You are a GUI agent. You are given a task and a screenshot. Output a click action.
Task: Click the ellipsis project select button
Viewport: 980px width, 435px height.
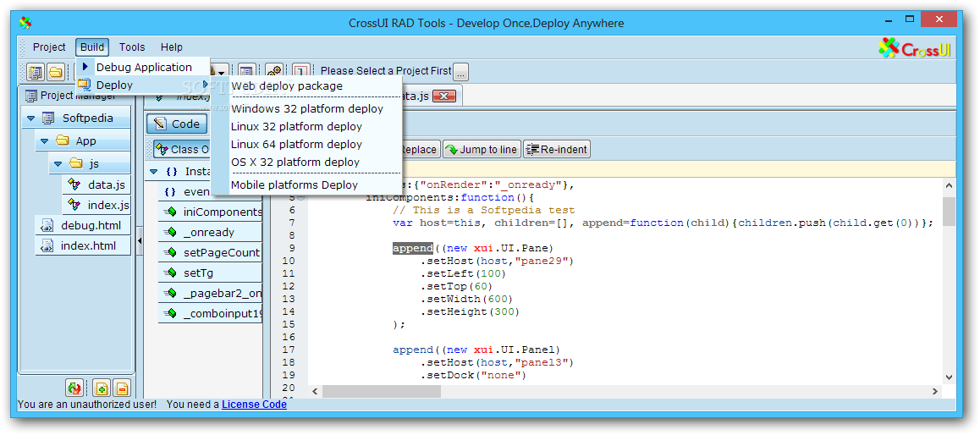(460, 72)
